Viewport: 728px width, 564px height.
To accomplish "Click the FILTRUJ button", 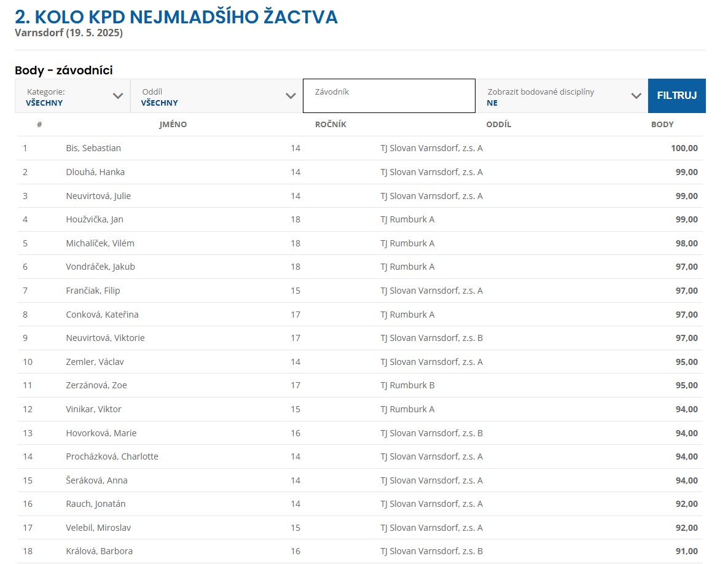I will (677, 96).
